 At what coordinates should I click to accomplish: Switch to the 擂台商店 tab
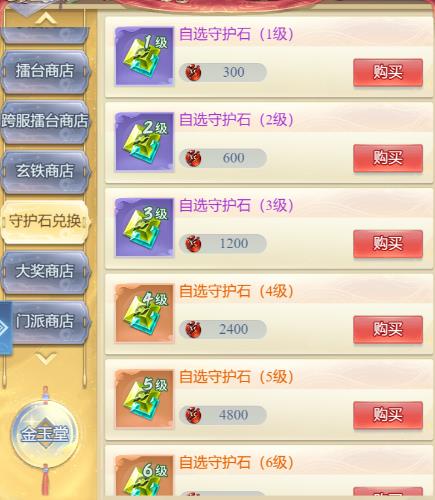point(45,71)
